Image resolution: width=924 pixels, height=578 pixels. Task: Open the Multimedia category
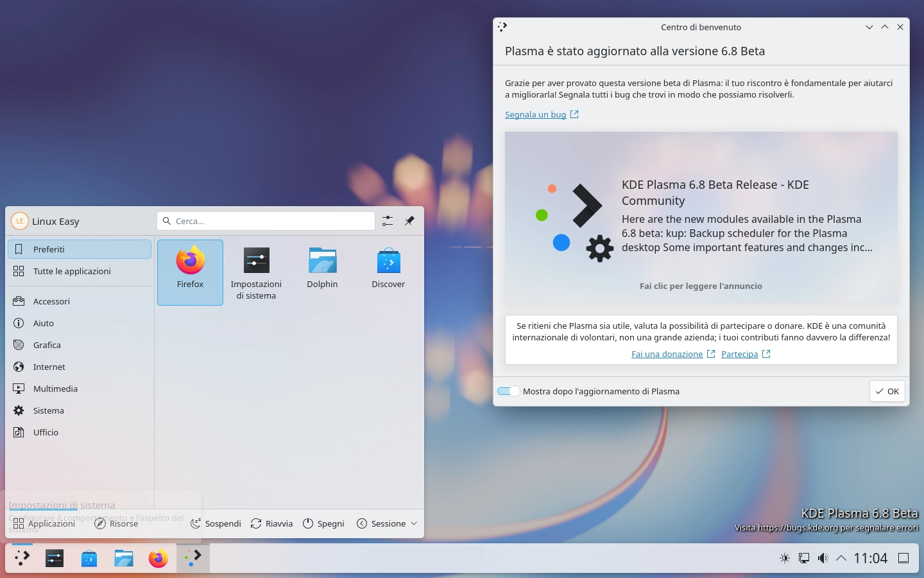point(80,389)
